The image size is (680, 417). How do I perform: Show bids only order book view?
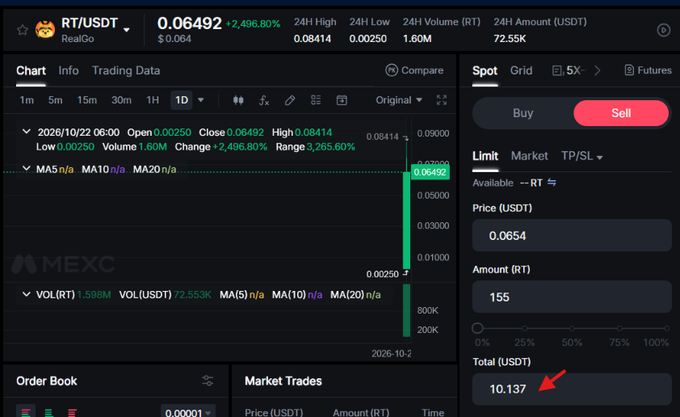tap(49, 412)
